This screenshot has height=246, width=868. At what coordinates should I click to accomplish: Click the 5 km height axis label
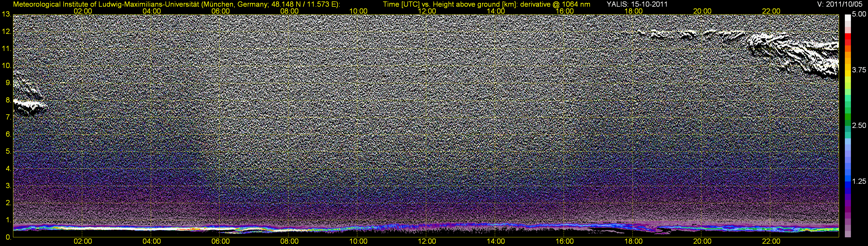(x=8, y=152)
